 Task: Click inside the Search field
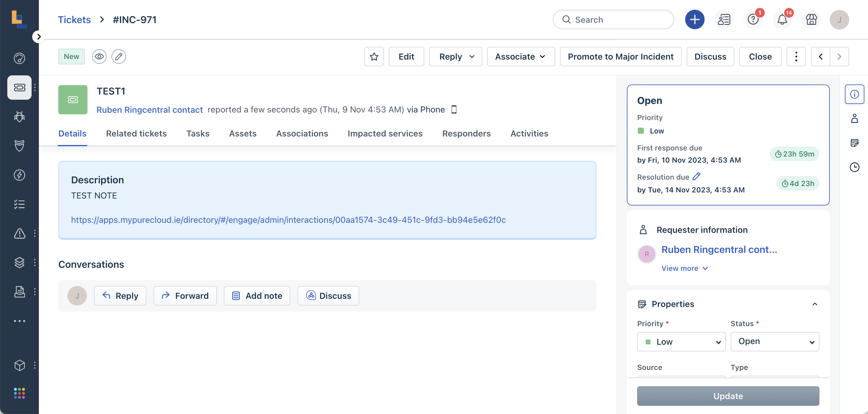click(x=613, y=19)
